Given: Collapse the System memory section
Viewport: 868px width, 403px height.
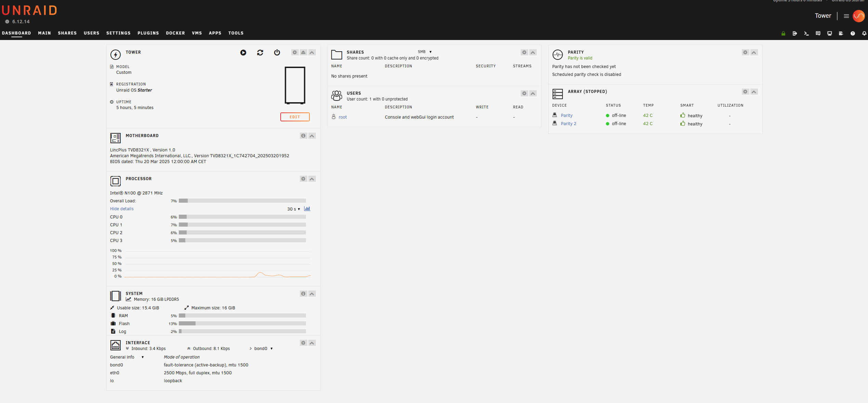Looking at the screenshot, I should pos(312,294).
